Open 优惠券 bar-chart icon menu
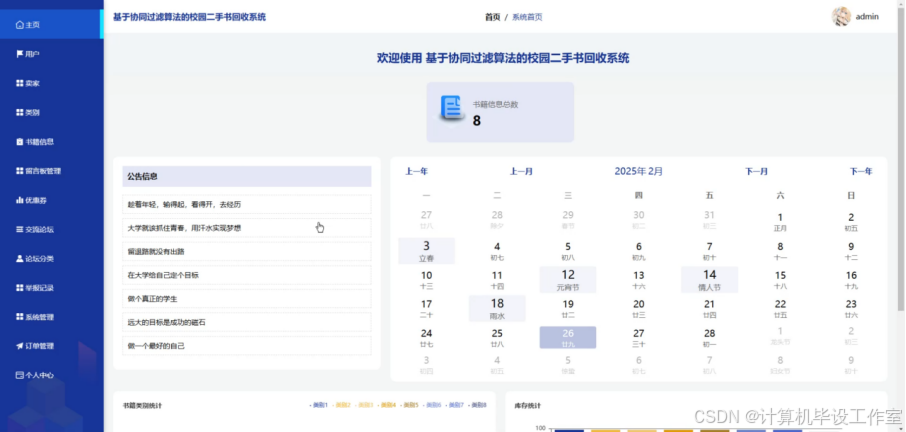Screen dimensions: 906x432 coord(20,200)
